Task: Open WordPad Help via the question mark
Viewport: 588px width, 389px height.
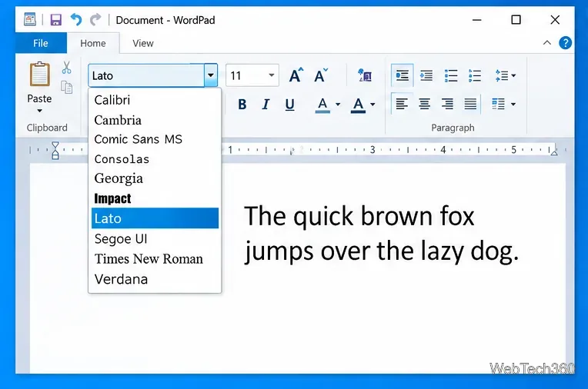Action: (565, 43)
